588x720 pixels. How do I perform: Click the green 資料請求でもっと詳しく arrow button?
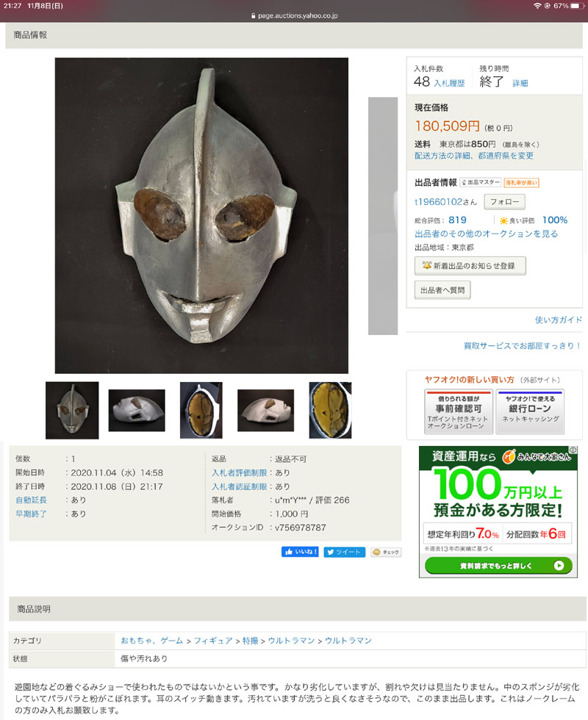pos(498,565)
